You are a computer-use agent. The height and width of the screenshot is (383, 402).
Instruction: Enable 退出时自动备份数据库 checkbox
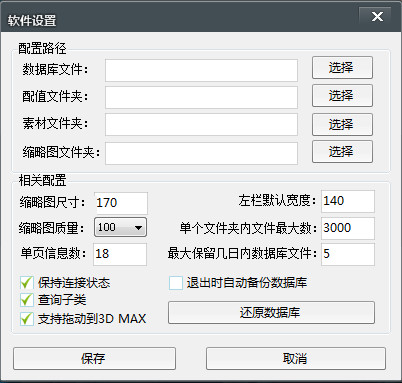pyautogui.click(x=176, y=283)
